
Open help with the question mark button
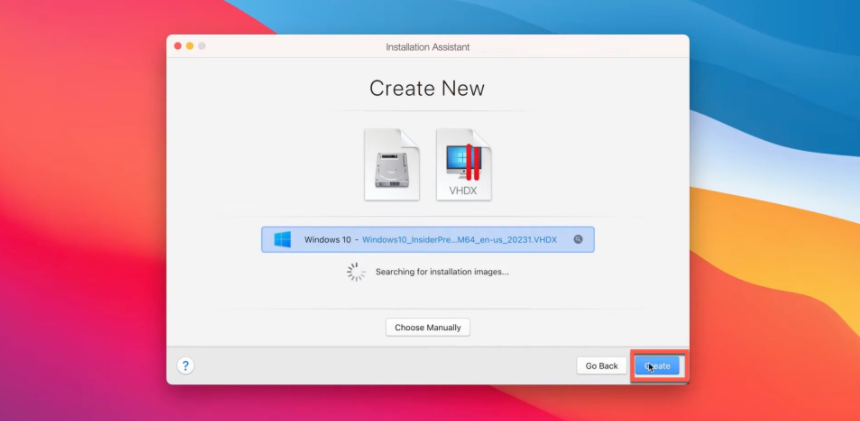click(185, 366)
